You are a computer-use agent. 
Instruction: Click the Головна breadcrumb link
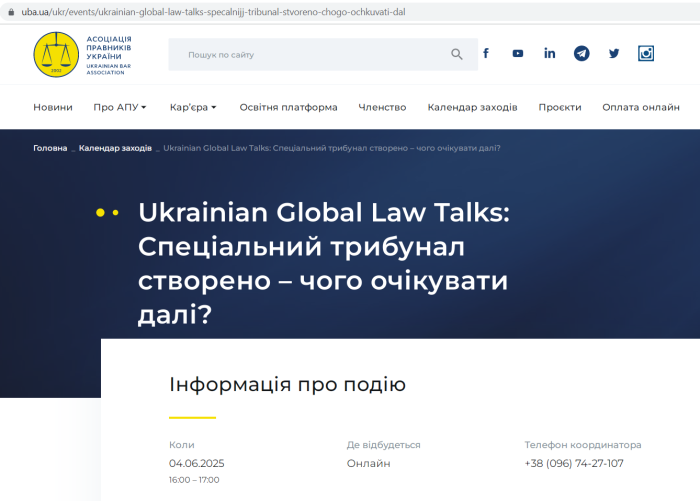(50, 148)
